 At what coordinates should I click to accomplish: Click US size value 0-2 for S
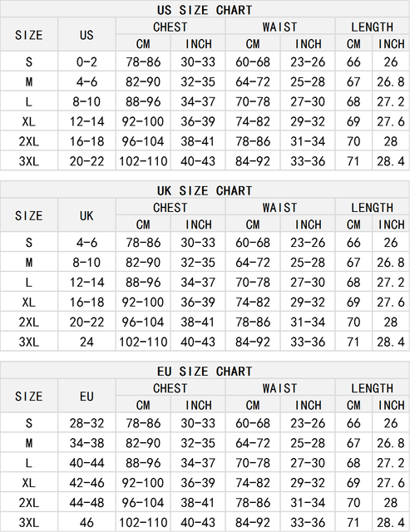tap(86, 62)
